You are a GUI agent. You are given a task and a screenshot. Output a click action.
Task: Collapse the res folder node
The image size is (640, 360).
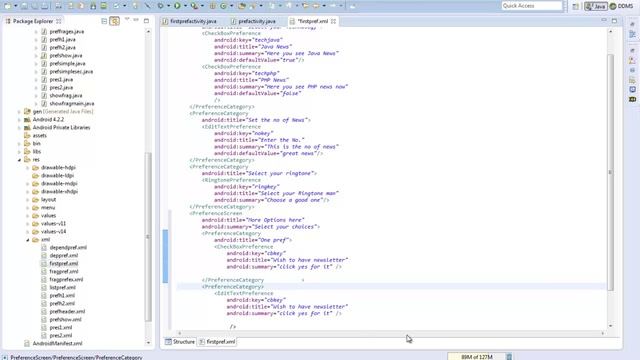[x=19, y=160]
